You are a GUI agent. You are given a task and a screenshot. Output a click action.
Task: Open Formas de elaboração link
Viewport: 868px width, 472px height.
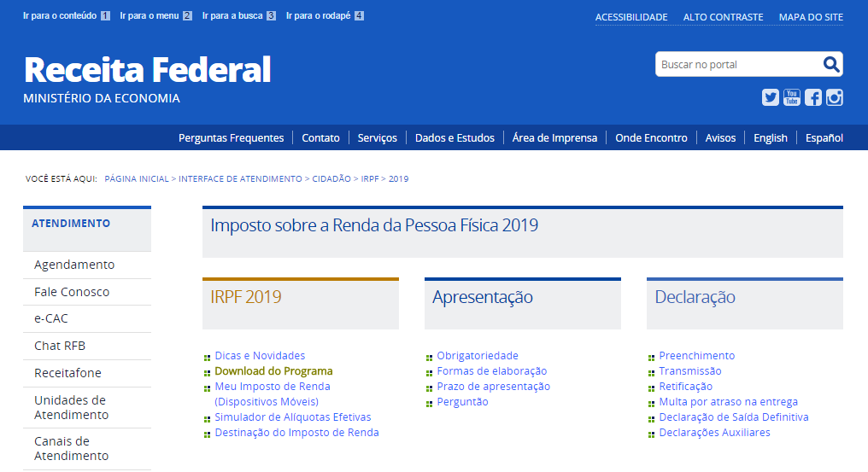pyautogui.click(x=491, y=371)
